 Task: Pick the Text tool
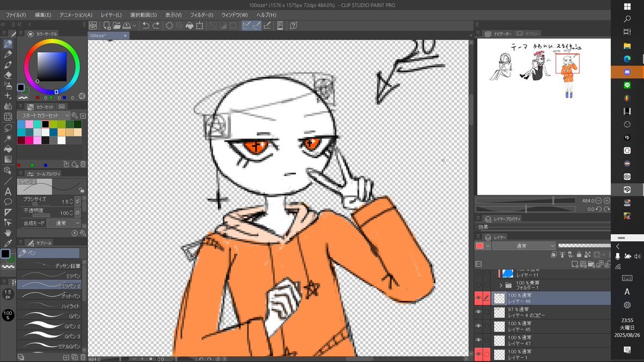[8, 191]
